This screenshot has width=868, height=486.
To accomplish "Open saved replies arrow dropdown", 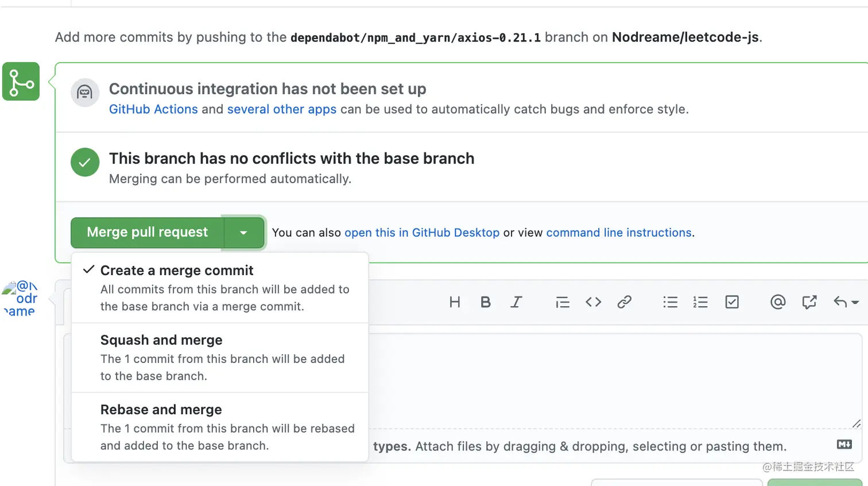I will 846,302.
